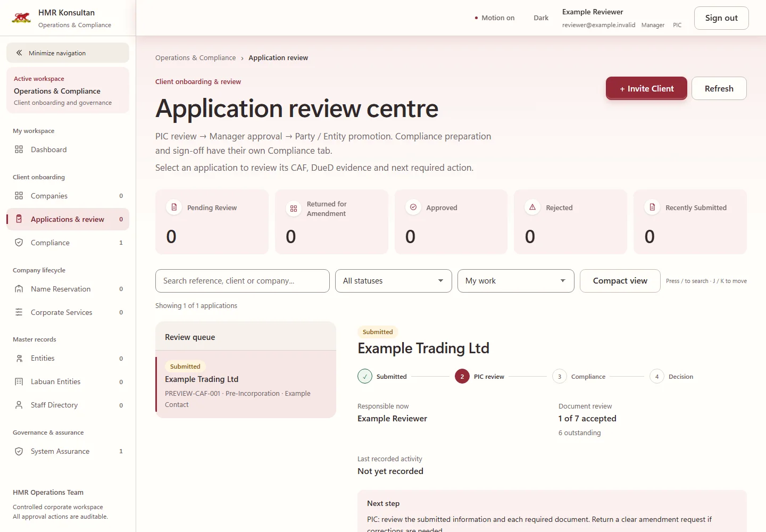Click the Applications & review clipboard icon

19,219
